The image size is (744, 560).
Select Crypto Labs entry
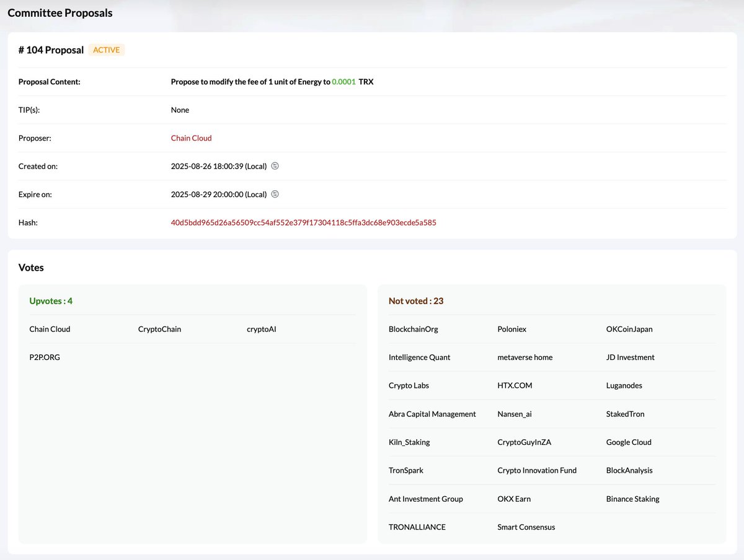[409, 385]
